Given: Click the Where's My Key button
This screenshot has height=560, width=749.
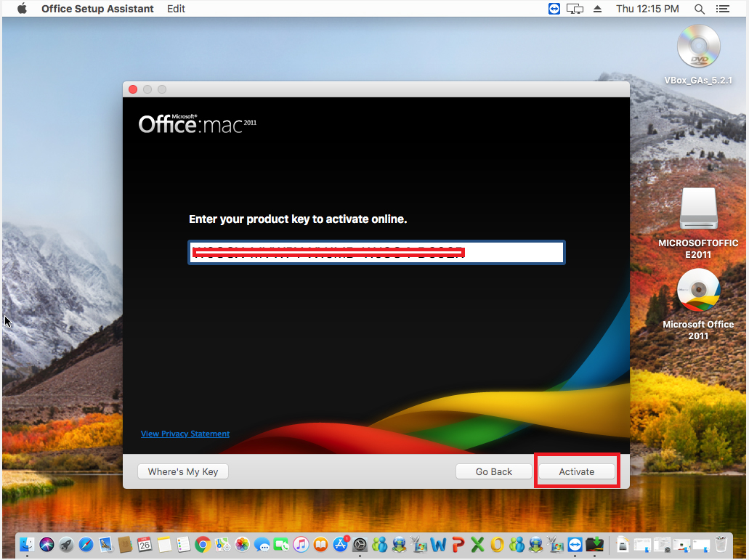Looking at the screenshot, I should coord(182,471).
